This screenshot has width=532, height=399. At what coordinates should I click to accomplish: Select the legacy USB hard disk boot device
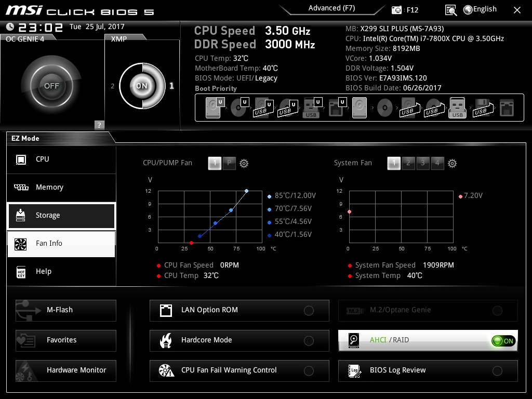point(410,108)
